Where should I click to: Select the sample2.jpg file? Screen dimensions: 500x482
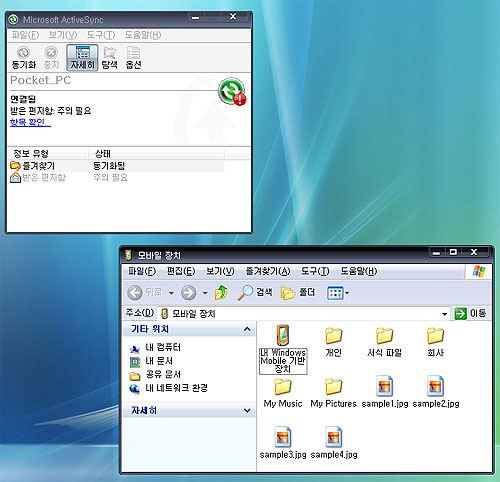435,392
